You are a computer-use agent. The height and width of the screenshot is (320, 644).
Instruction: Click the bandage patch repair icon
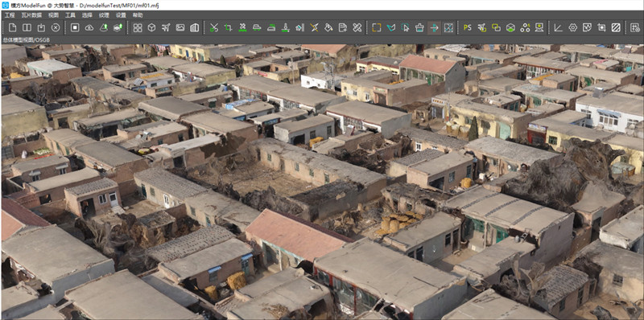tap(357, 27)
